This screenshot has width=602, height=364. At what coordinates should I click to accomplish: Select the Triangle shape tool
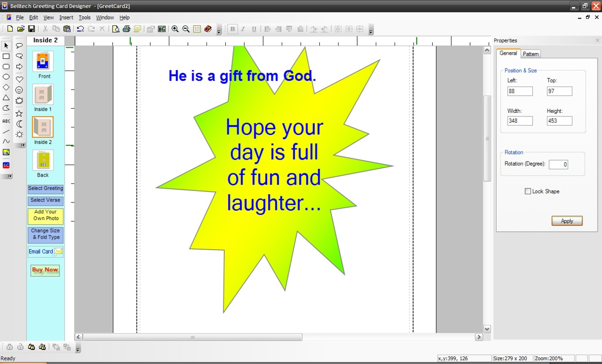(x=6, y=97)
